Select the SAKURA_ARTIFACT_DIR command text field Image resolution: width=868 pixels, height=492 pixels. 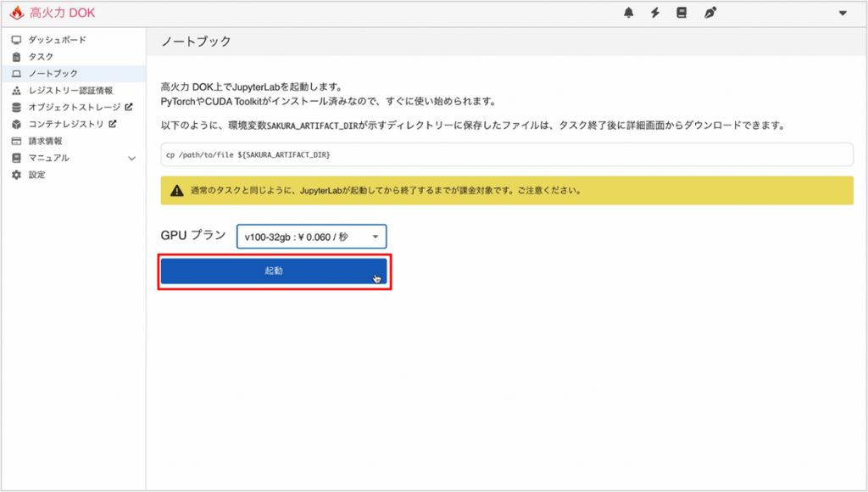pos(505,154)
